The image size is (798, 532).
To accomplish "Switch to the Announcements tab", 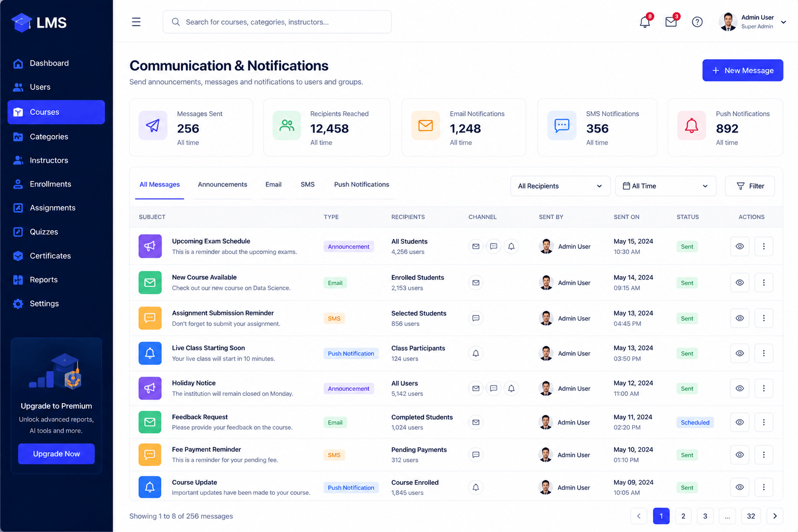I will (x=222, y=184).
